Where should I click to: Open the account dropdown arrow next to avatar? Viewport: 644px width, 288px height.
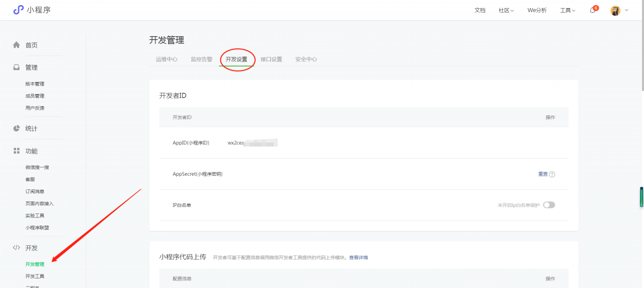click(x=626, y=10)
